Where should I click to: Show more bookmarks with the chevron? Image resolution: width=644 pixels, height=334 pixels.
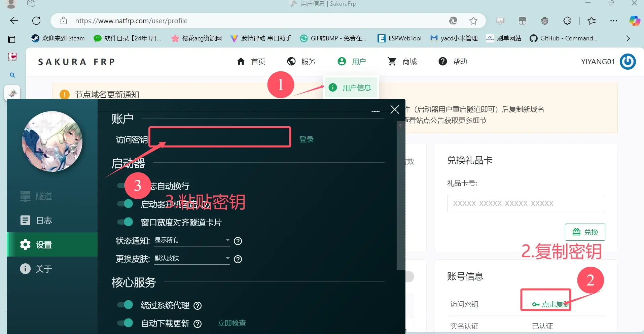point(628,38)
